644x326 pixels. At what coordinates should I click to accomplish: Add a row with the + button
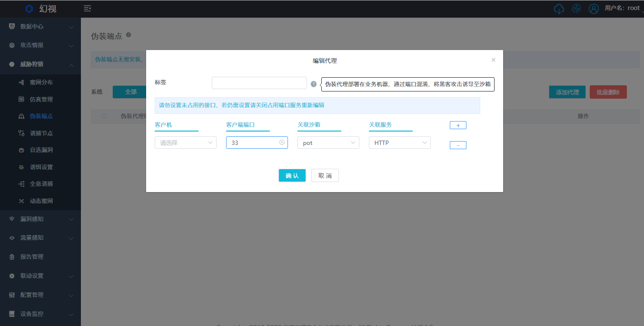[458, 125]
